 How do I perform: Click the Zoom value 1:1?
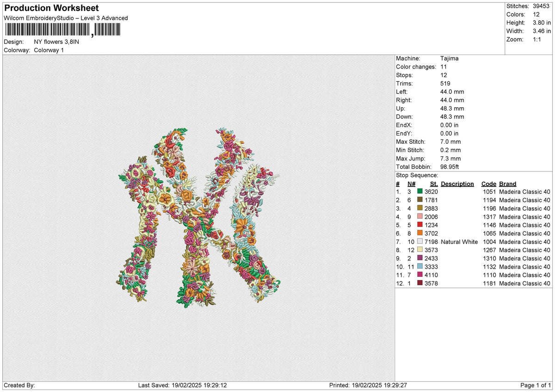click(538, 39)
